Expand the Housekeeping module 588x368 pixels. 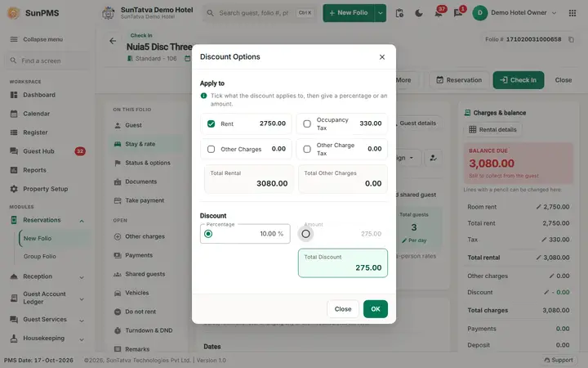pos(47,338)
